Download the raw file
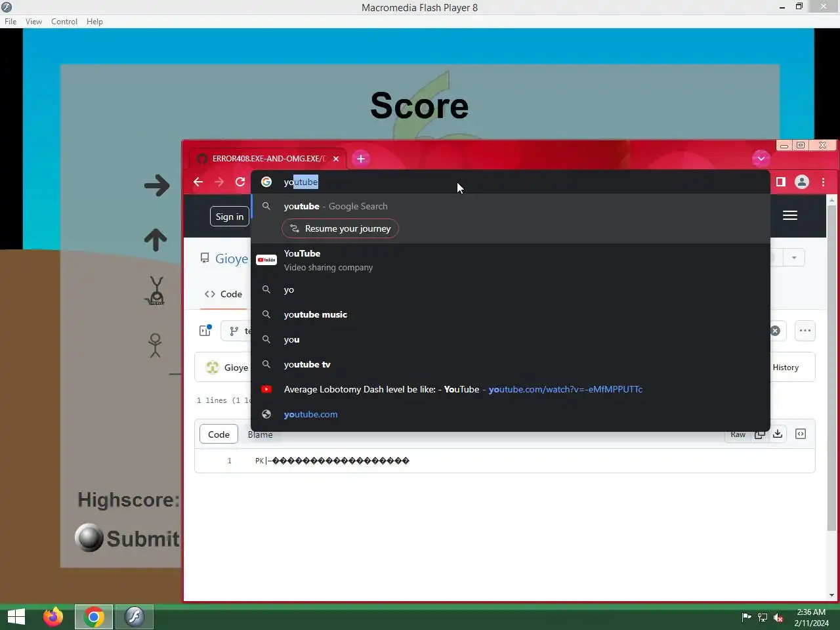This screenshot has height=630, width=840. [778, 434]
